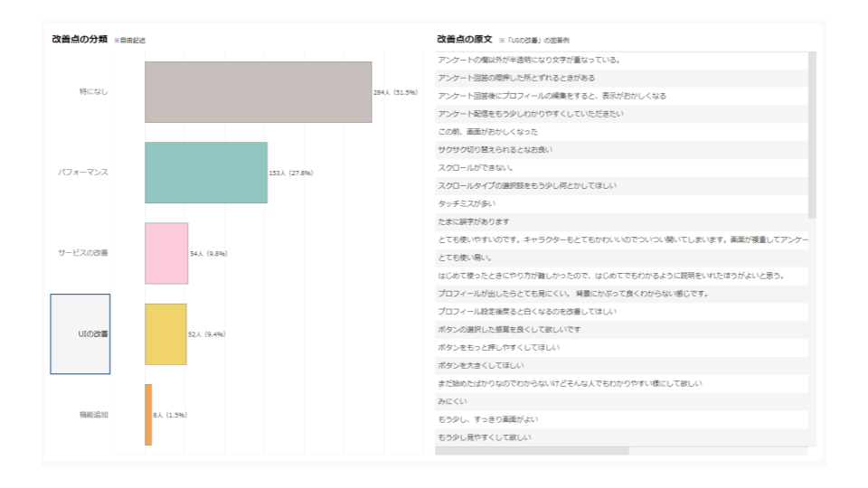
Task: Click the gray 特になし bar
Action: (258, 92)
